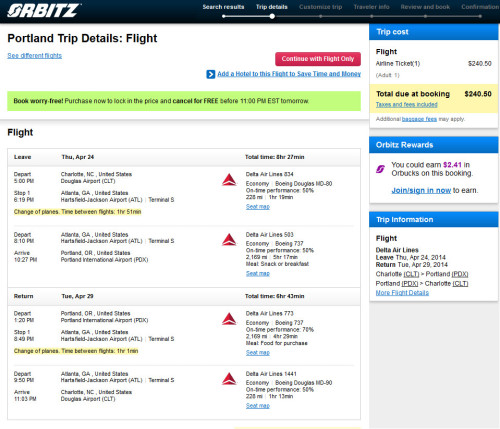500x429 pixels.
Task: Open the baggage fees link
Action: click(x=419, y=119)
